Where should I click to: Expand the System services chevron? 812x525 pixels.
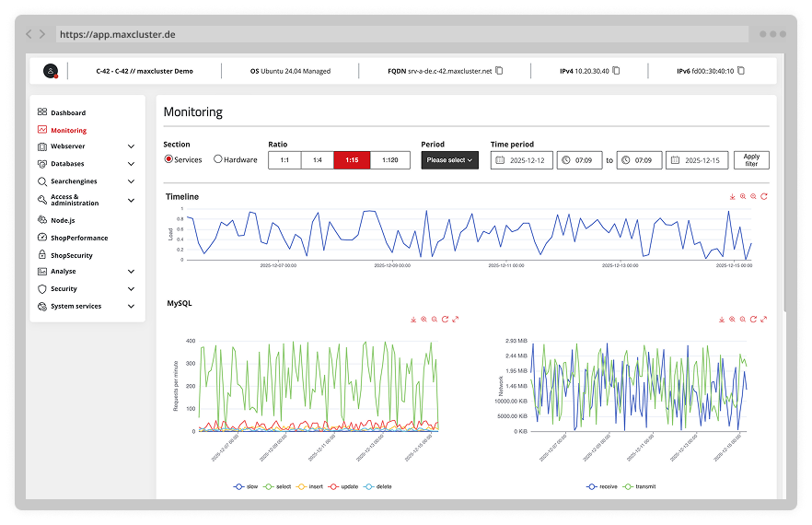tap(131, 307)
